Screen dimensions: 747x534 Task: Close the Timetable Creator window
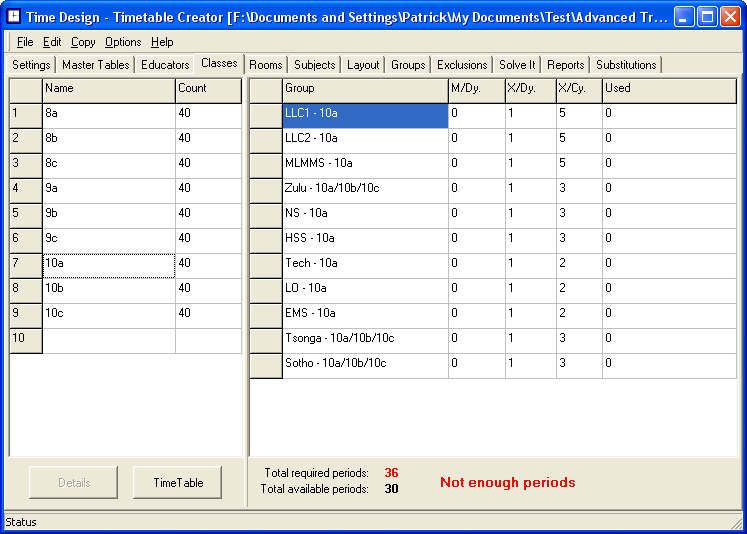click(730, 17)
